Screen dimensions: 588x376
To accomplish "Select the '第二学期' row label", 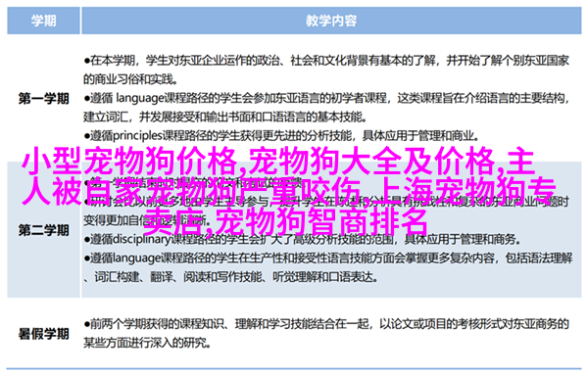I will [43, 230].
